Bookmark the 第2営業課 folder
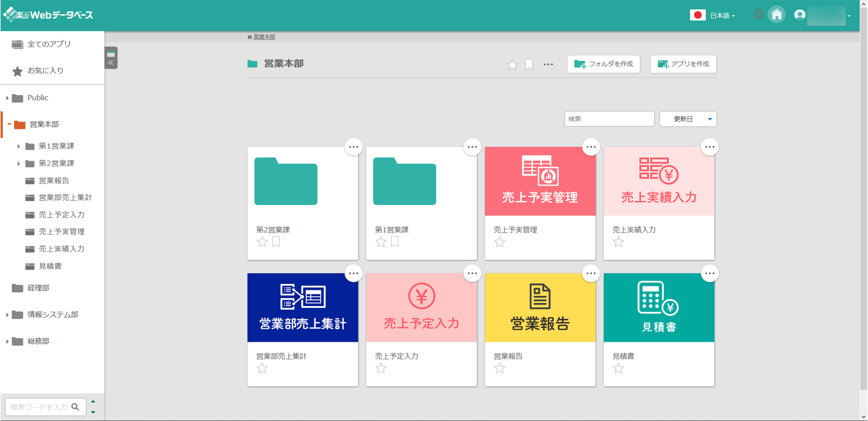 [275, 241]
